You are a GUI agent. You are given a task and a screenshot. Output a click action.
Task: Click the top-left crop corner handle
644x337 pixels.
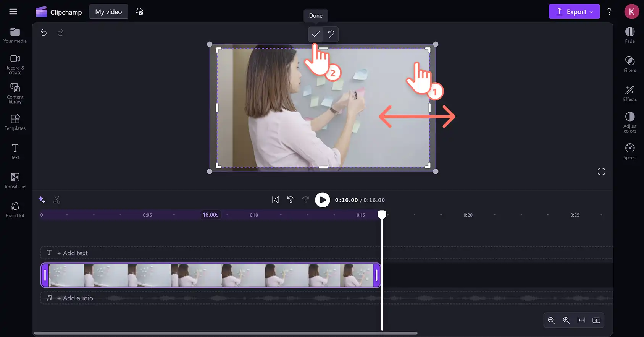pyautogui.click(x=219, y=50)
